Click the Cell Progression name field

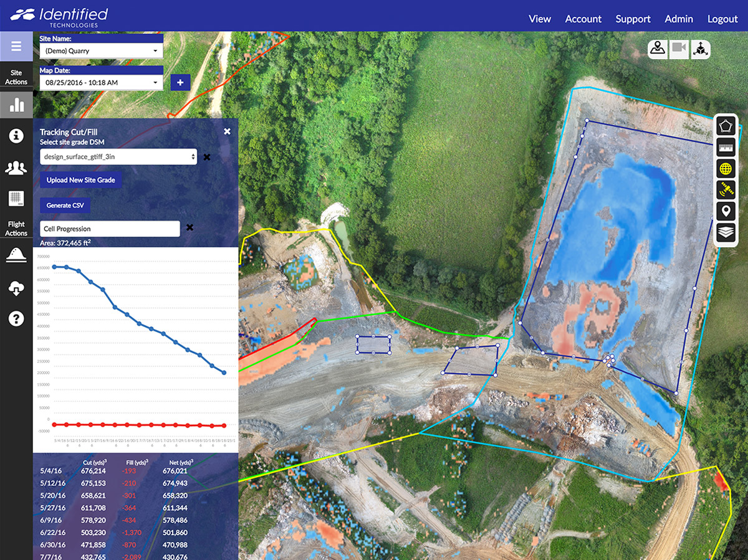(110, 229)
